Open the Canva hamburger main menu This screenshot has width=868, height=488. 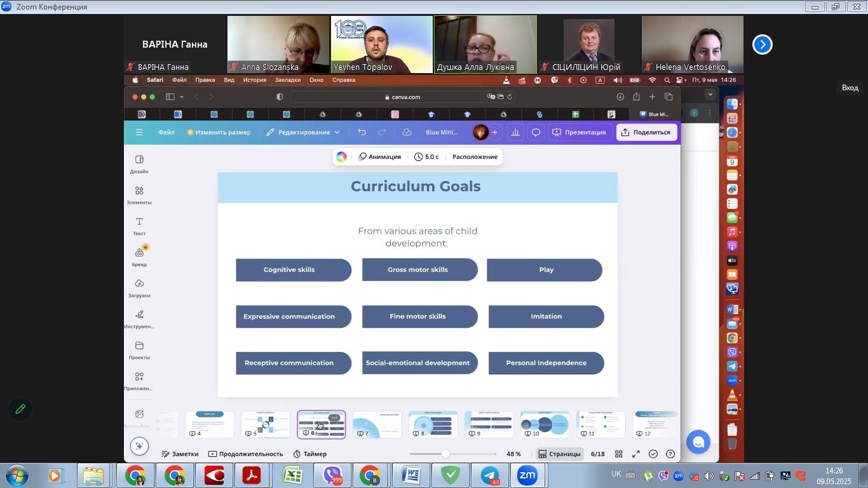tap(139, 132)
